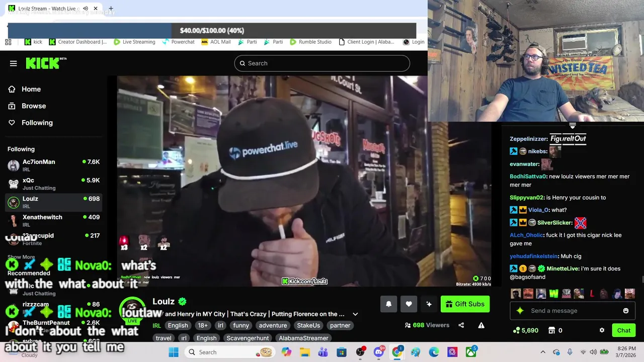644x362 pixels.
Task: Open Discord from the taskbar
Action: tap(379, 352)
